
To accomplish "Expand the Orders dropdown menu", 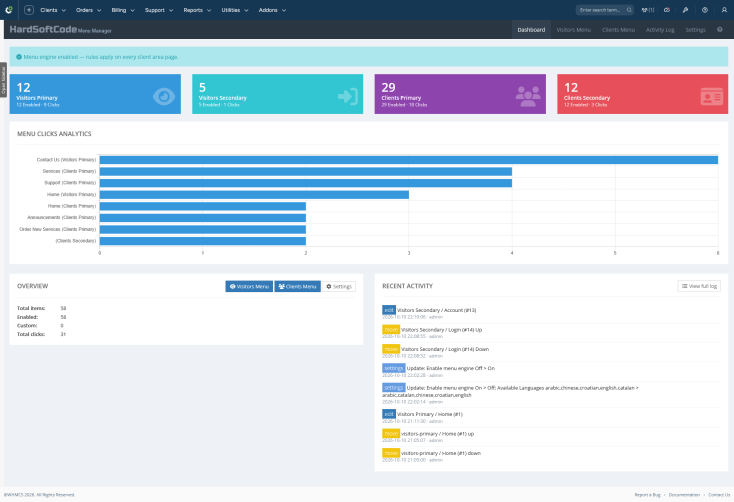I will (88, 10).
